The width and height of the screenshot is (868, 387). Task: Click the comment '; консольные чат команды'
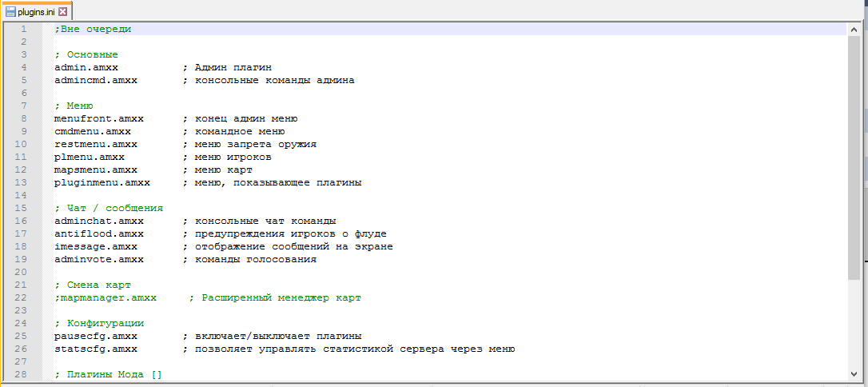[260, 221]
